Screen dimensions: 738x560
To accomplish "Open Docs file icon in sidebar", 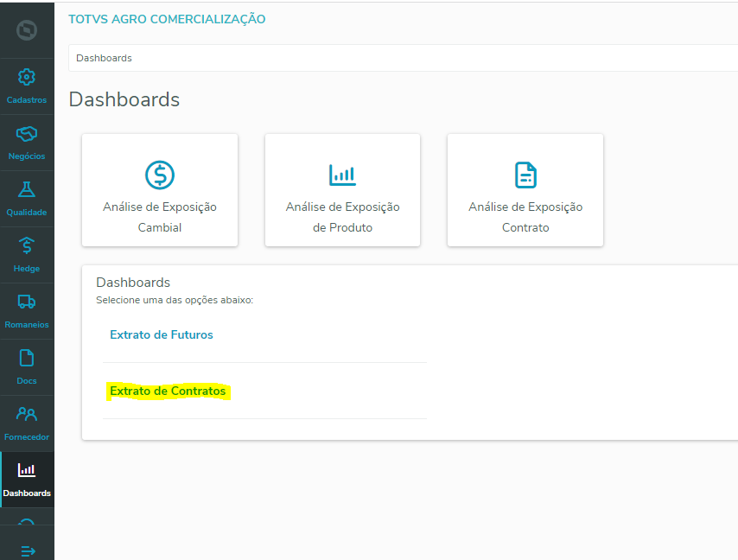I will click(x=27, y=358).
